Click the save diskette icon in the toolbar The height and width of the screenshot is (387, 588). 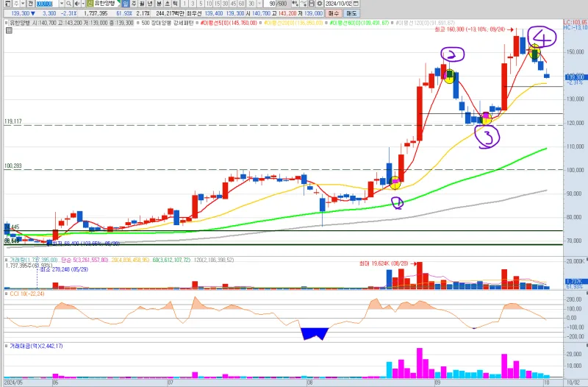coord(309,4)
